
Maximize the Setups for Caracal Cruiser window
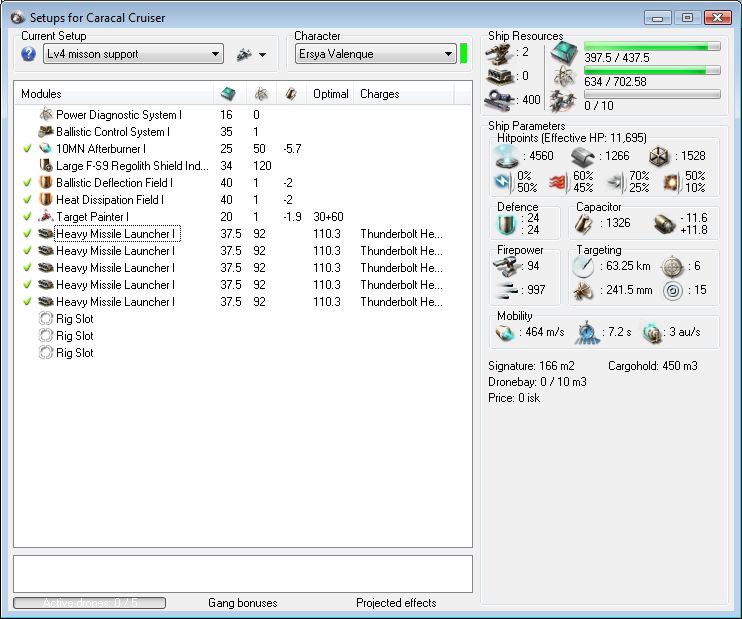[688, 18]
